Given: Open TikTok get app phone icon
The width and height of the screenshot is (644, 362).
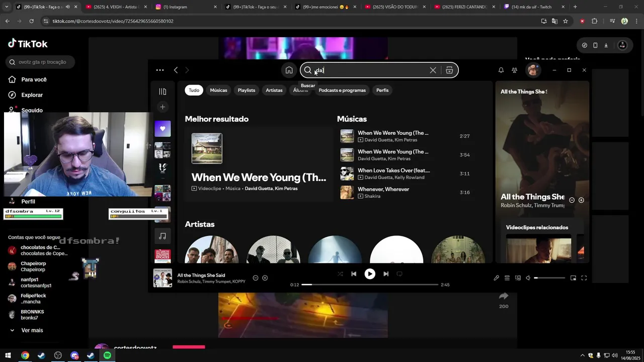Looking at the screenshot, I should pos(595,45).
